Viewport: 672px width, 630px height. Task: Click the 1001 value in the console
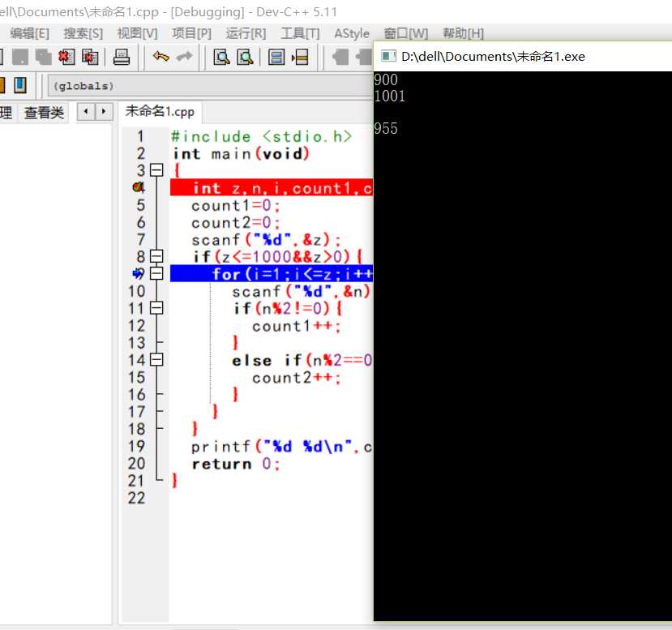point(390,96)
